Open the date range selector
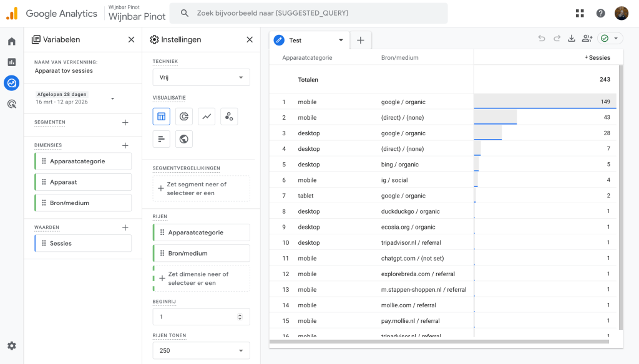 pyautogui.click(x=75, y=98)
